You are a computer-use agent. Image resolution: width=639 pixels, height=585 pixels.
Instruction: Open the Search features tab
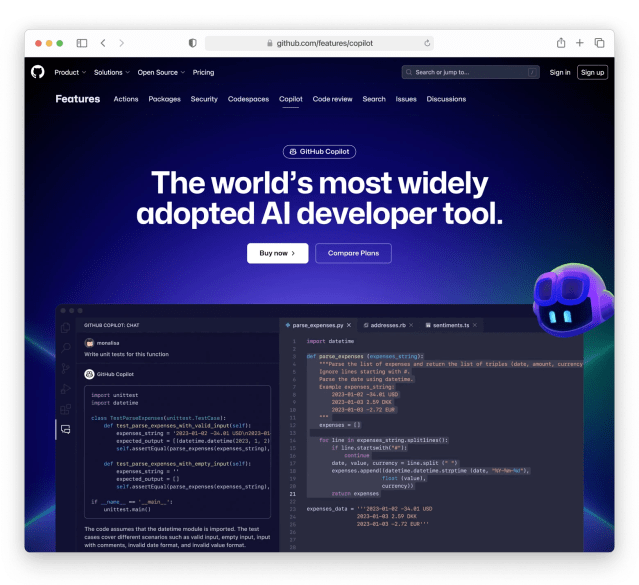374,99
